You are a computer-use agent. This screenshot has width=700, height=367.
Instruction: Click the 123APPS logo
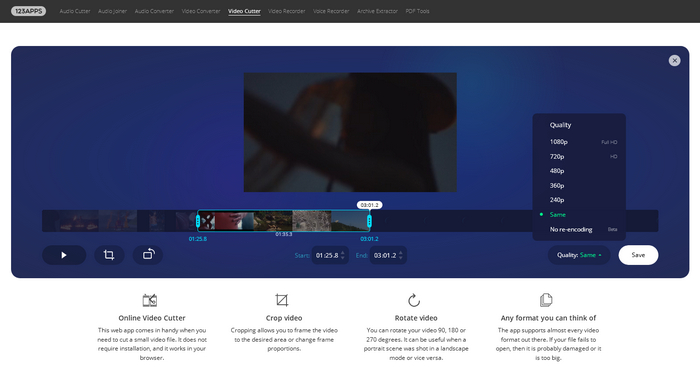(28, 11)
